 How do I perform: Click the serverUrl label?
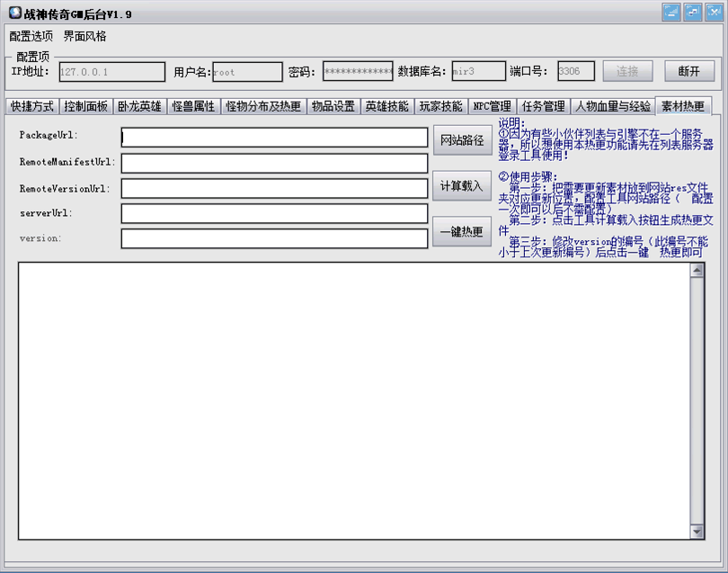point(46,213)
